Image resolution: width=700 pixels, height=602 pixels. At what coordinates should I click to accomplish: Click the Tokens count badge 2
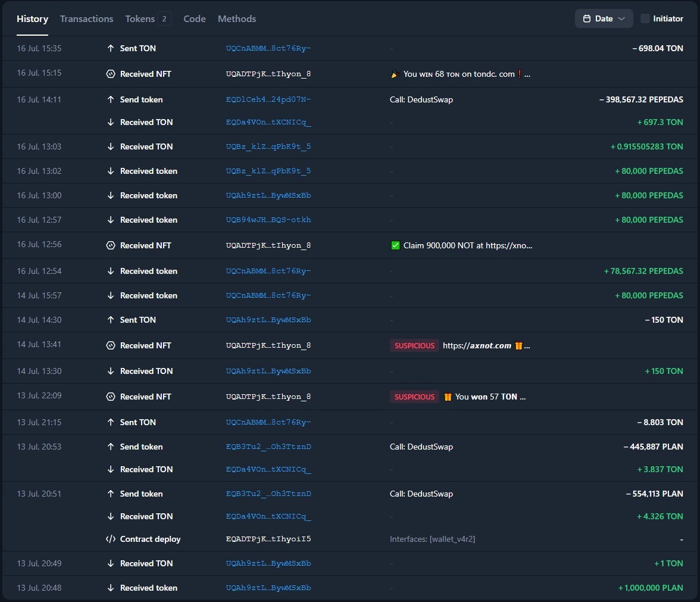point(164,19)
